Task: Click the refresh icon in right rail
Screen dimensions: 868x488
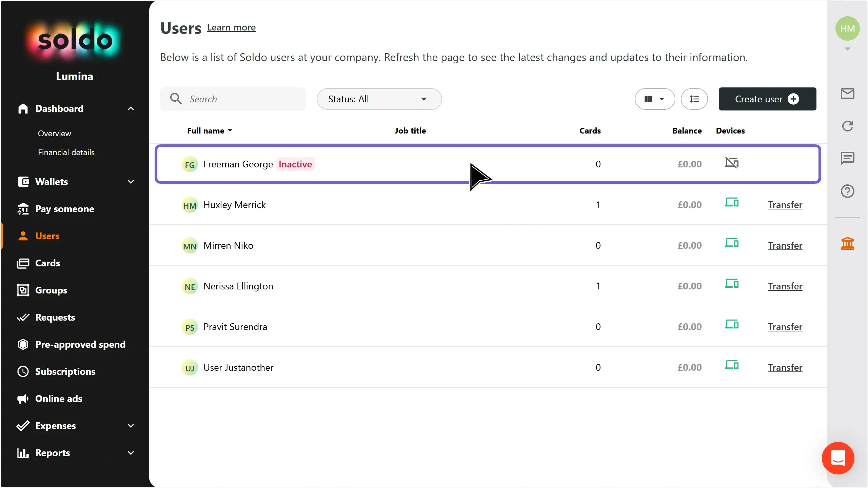Action: 847,126
